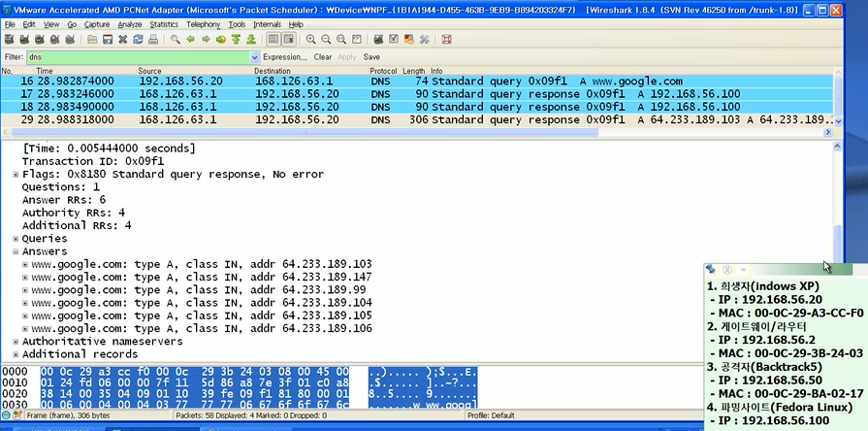Collapse the Answers section
This screenshot has height=431, width=868.
pyautogui.click(x=16, y=251)
